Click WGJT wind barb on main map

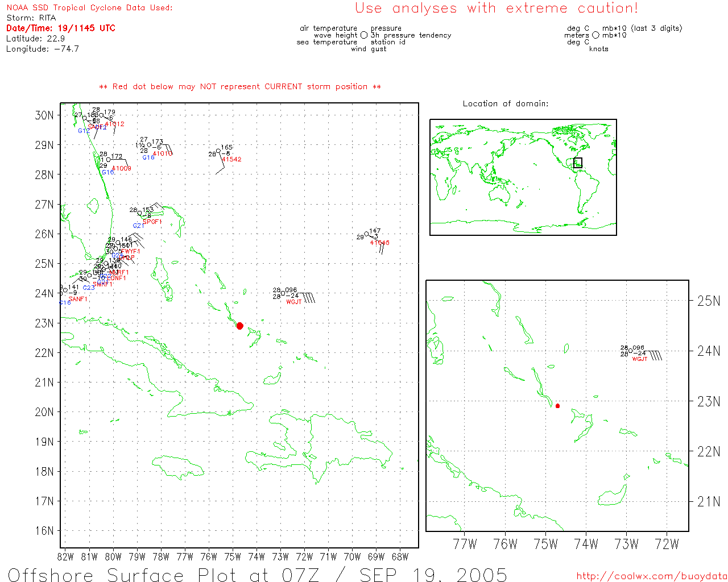[309, 297]
